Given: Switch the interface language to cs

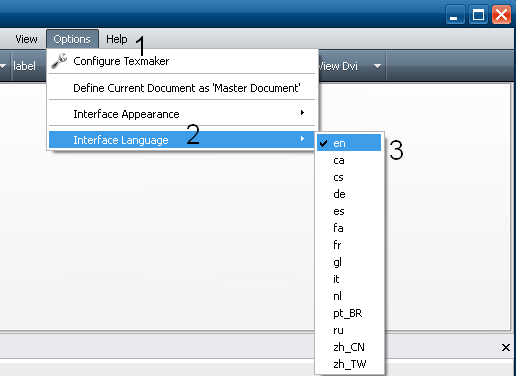Looking at the screenshot, I should coord(349,177).
